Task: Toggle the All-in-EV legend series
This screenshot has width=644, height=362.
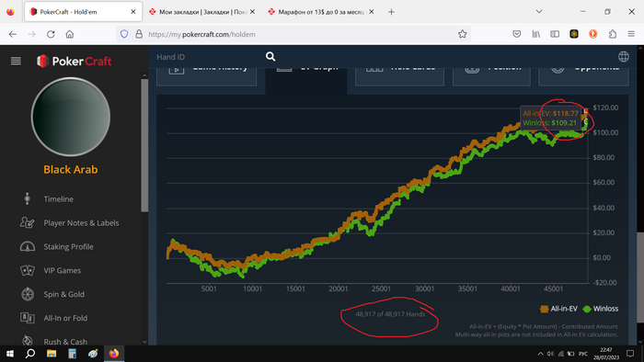Action: point(558,309)
